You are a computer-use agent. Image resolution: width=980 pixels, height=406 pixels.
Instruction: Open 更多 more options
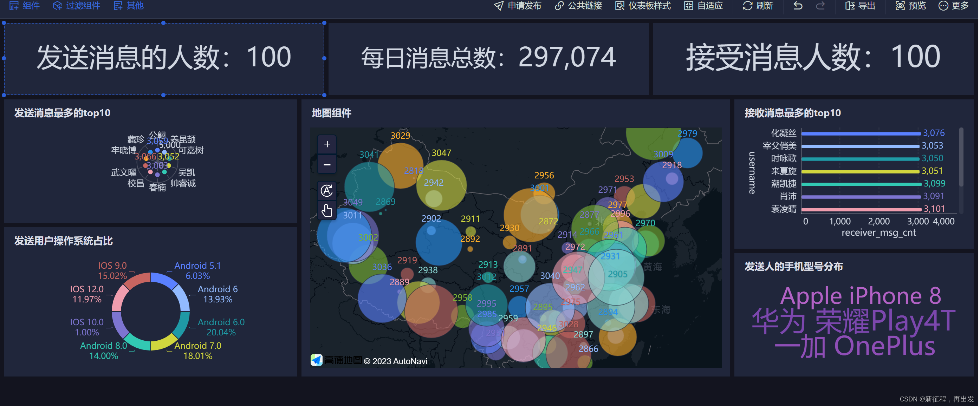[953, 6]
